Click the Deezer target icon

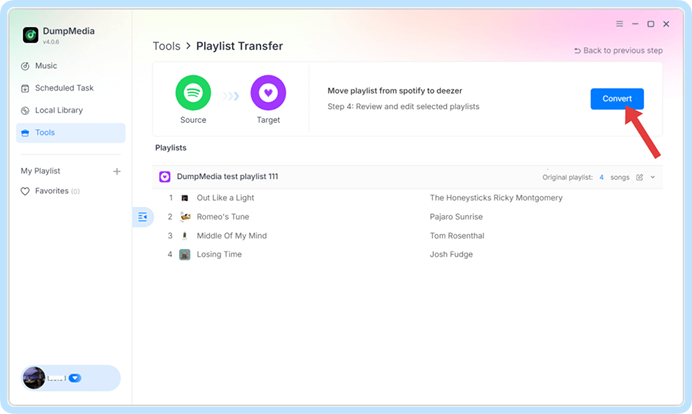coord(268,93)
